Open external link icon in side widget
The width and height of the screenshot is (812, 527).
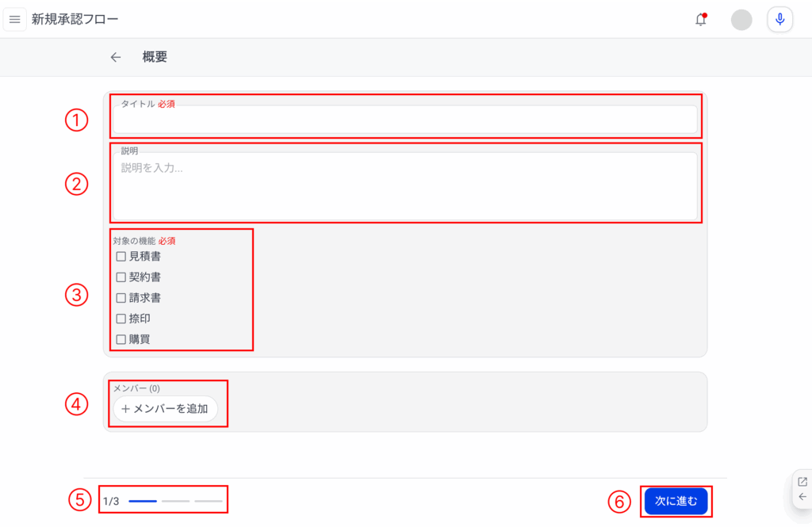click(x=802, y=482)
